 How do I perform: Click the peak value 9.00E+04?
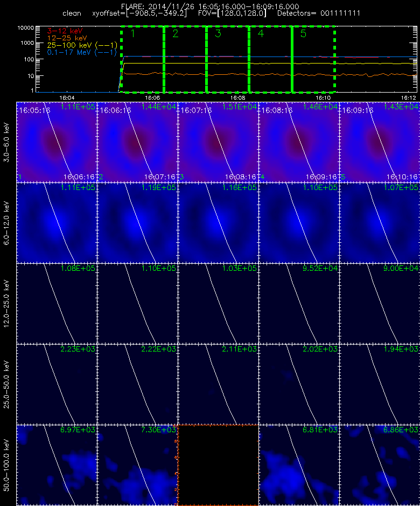click(x=401, y=268)
